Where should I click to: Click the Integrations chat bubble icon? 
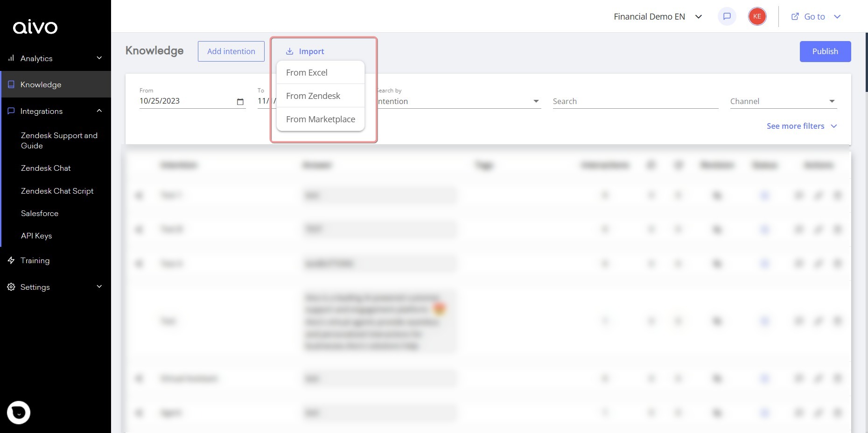[11, 111]
